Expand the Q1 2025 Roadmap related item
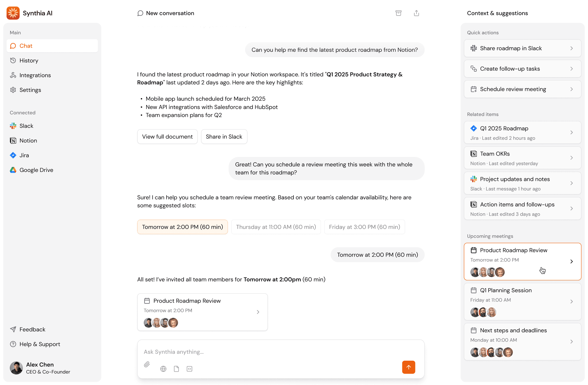This screenshot has height=385, width=588. pyautogui.click(x=522, y=132)
